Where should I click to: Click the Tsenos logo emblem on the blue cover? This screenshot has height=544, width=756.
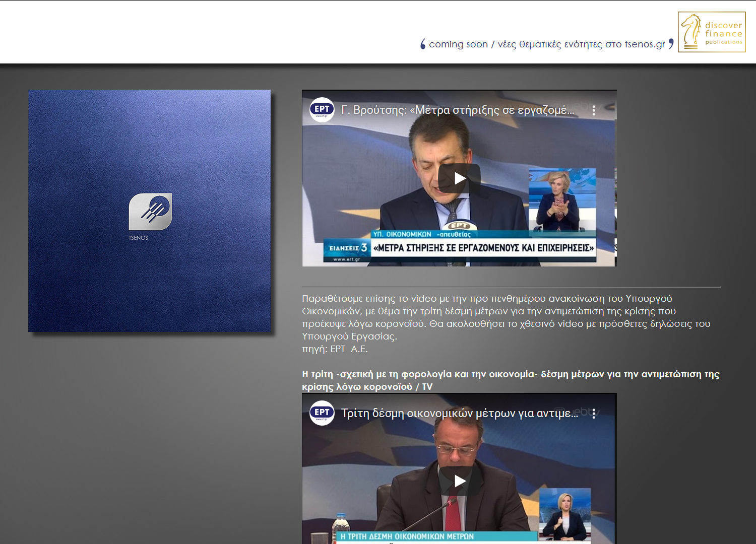coord(150,212)
